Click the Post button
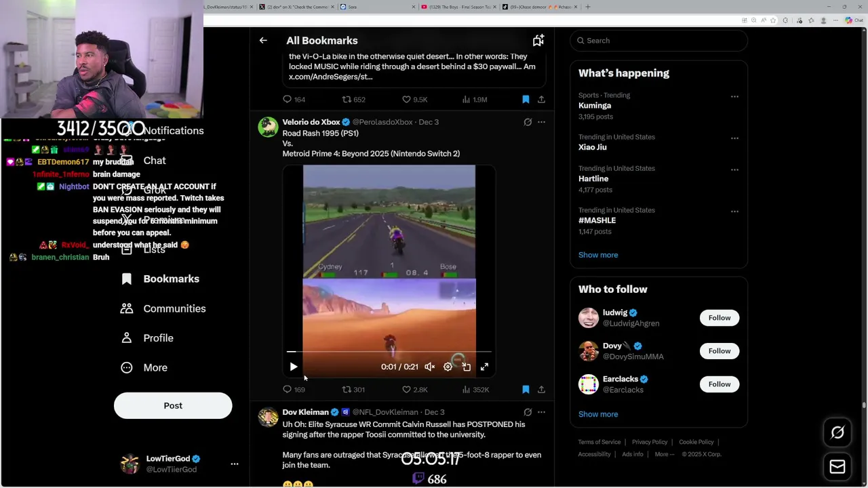The height and width of the screenshot is (488, 868). click(x=173, y=405)
